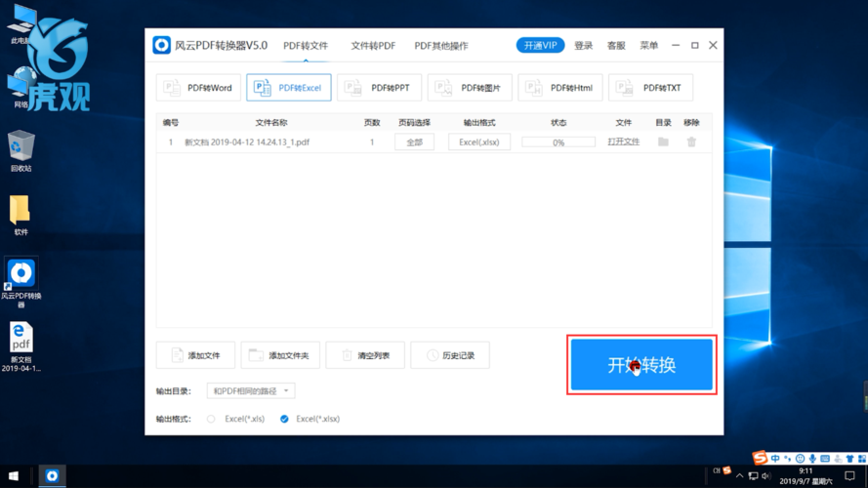Click the 开始转换 start button
Viewport: 868px width, 488px height.
641,365
